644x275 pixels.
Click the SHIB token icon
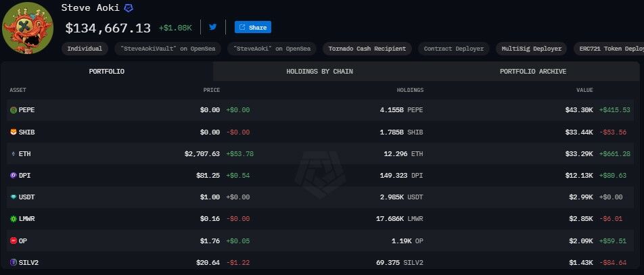pyautogui.click(x=13, y=132)
